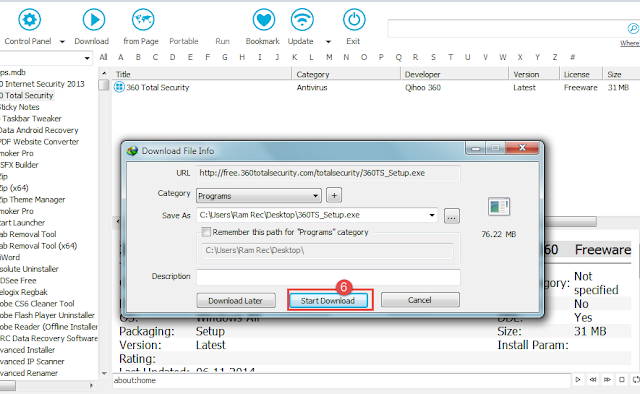Click the top search box
Viewport: 640px width, 394px height.
click(506, 28)
